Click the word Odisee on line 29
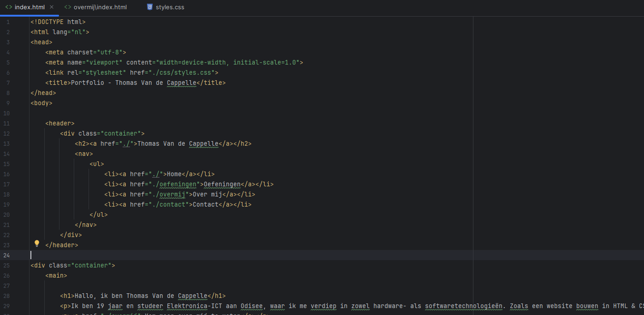Screen dimensions: 644x315 pos(252,306)
